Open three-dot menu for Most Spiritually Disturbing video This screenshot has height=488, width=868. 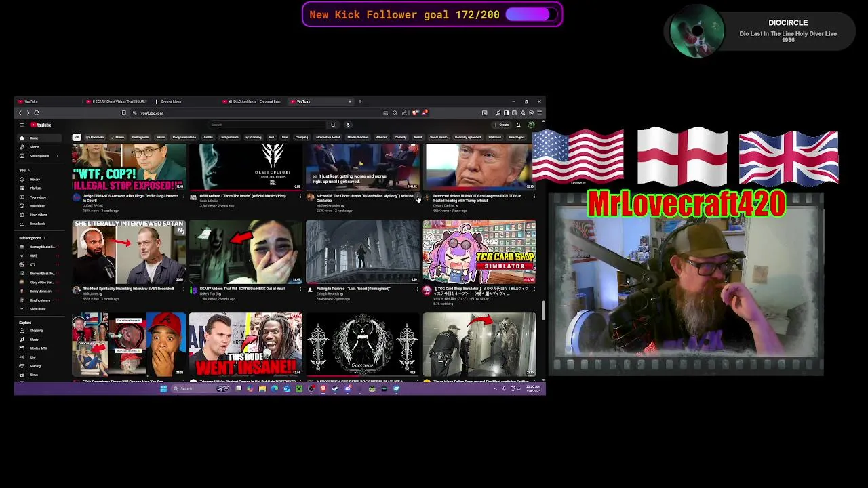click(x=184, y=289)
